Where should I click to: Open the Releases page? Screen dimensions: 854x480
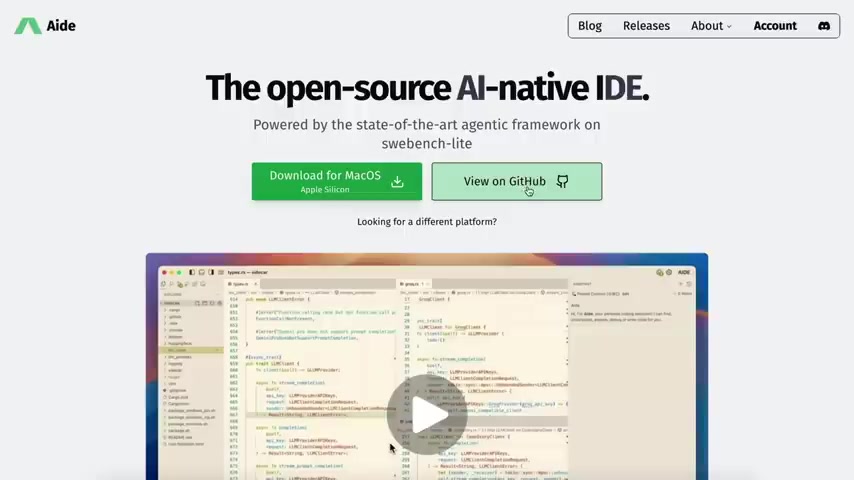646,26
